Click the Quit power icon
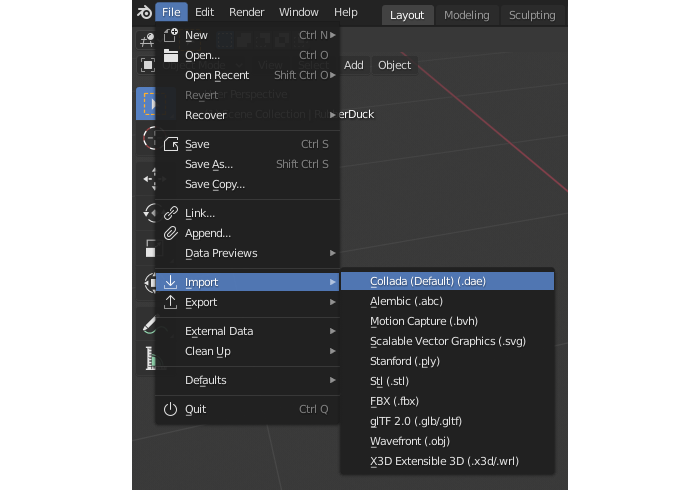This screenshot has width=700, height=490. (170, 409)
